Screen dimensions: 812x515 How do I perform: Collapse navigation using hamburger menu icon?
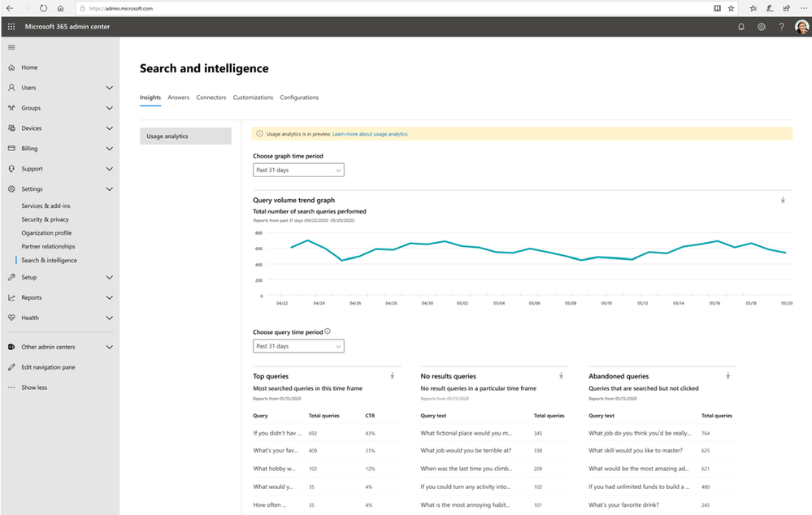click(11, 47)
